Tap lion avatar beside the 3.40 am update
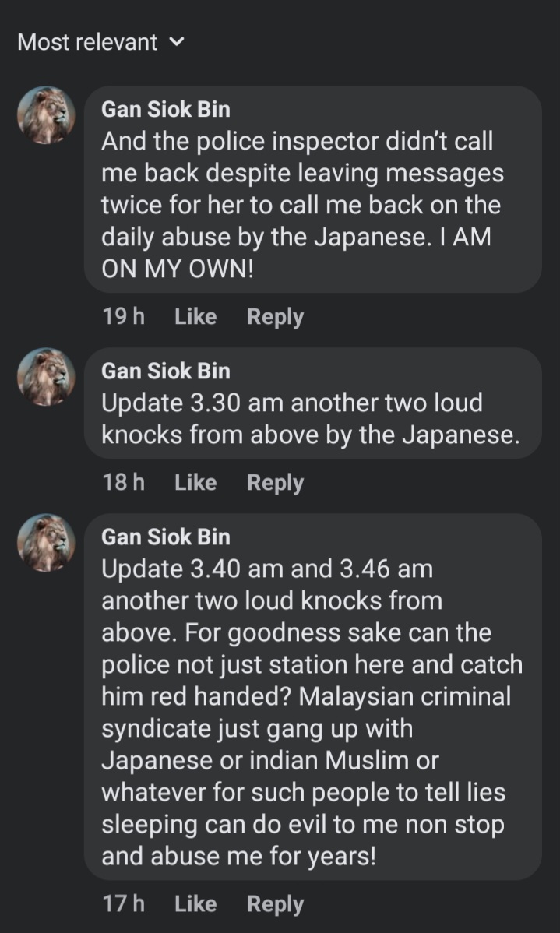The image size is (560, 933). coord(46,543)
